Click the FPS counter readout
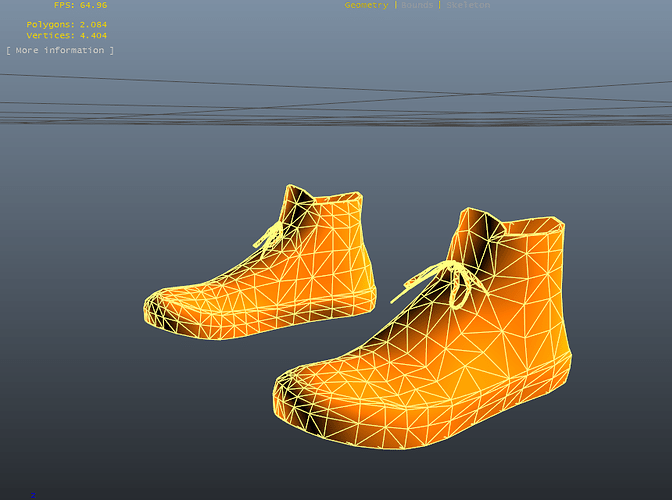This screenshot has width=672, height=500. [x=81, y=5]
